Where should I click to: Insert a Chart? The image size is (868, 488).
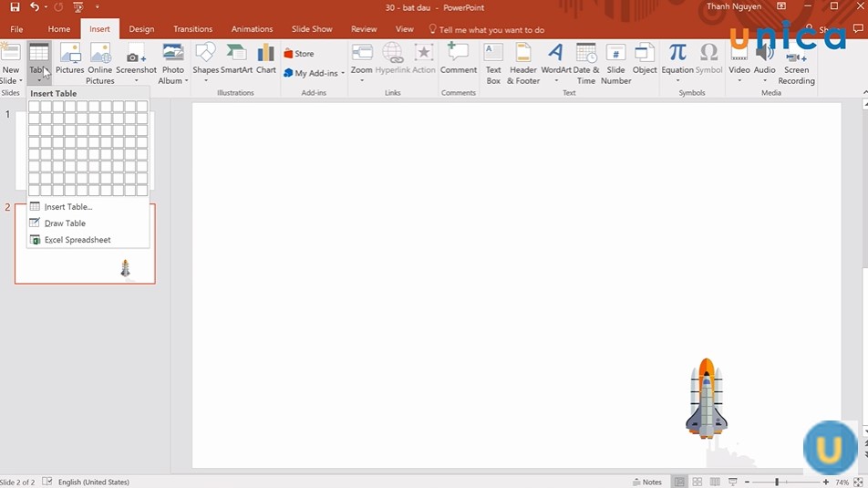pos(265,58)
